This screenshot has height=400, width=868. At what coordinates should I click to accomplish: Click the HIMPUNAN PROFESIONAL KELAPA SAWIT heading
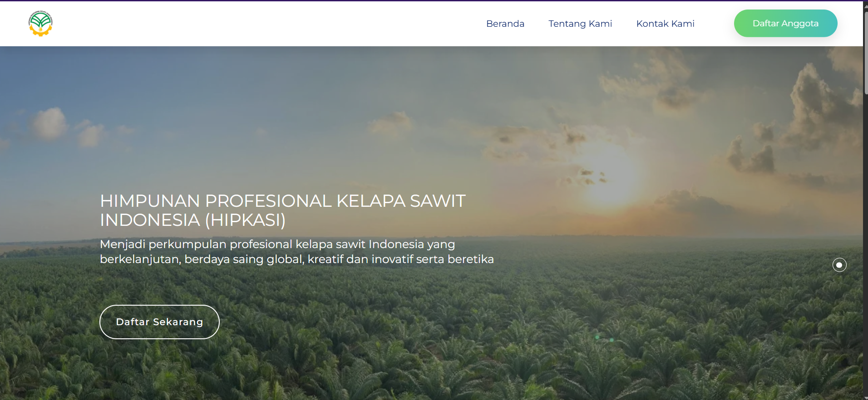(x=283, y=210)
